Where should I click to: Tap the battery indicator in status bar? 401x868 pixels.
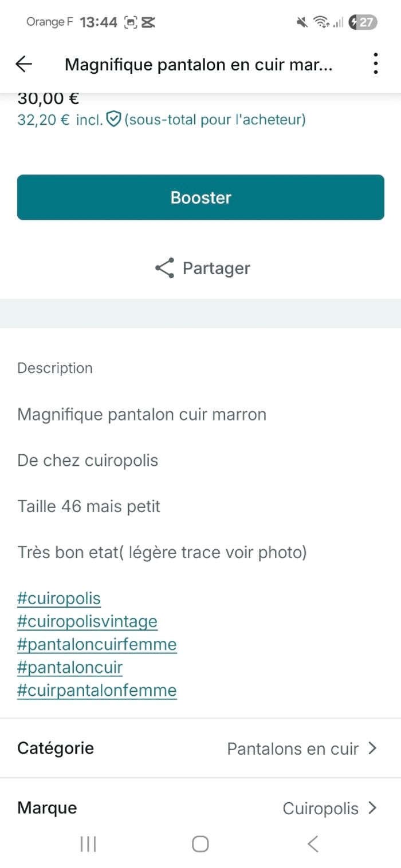(x=363, y=22)
